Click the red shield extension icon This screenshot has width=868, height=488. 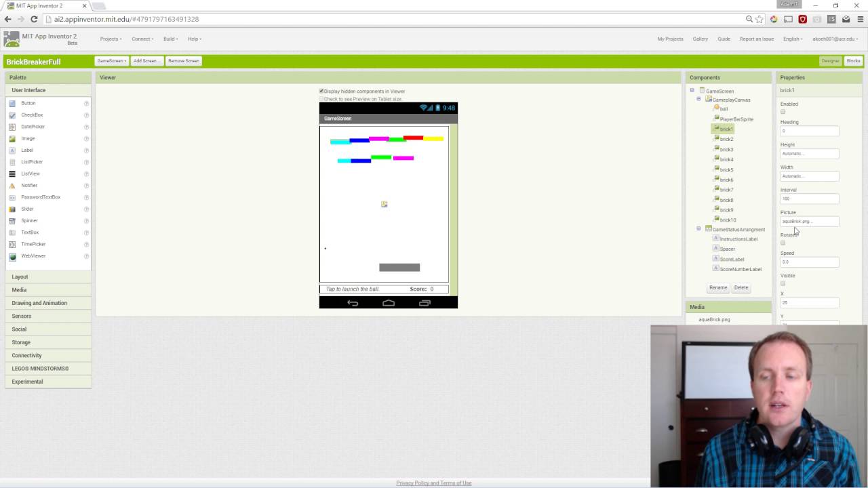pyautogui.click(x=803, y=19)
